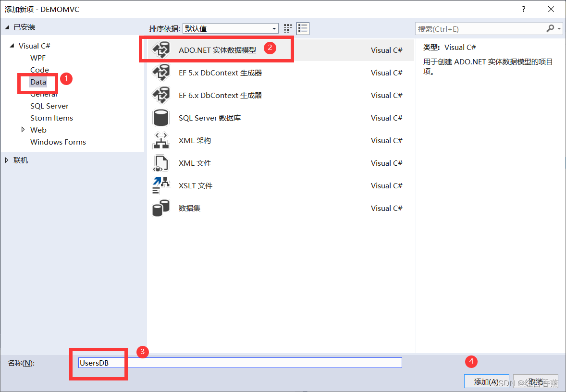This screenshot has width=566, height=392.
Task: Click the search magnifier icon
Action: click(550, 28)
